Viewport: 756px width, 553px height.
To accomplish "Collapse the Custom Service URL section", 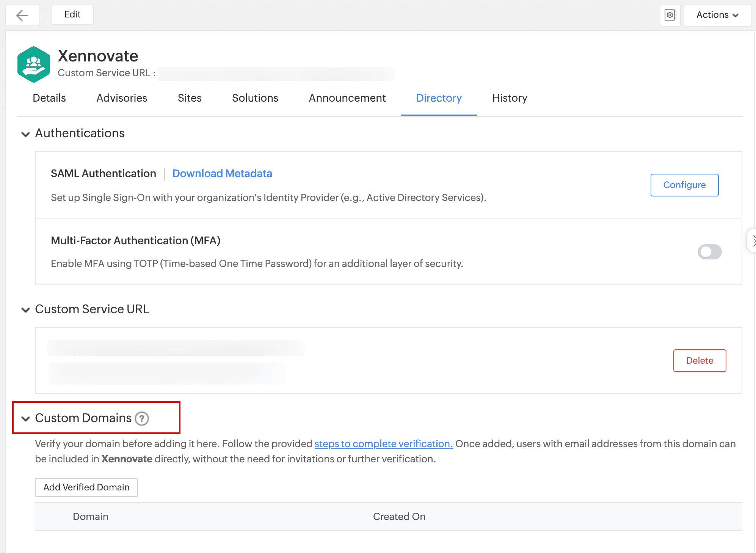I will [x=26, y=310].
